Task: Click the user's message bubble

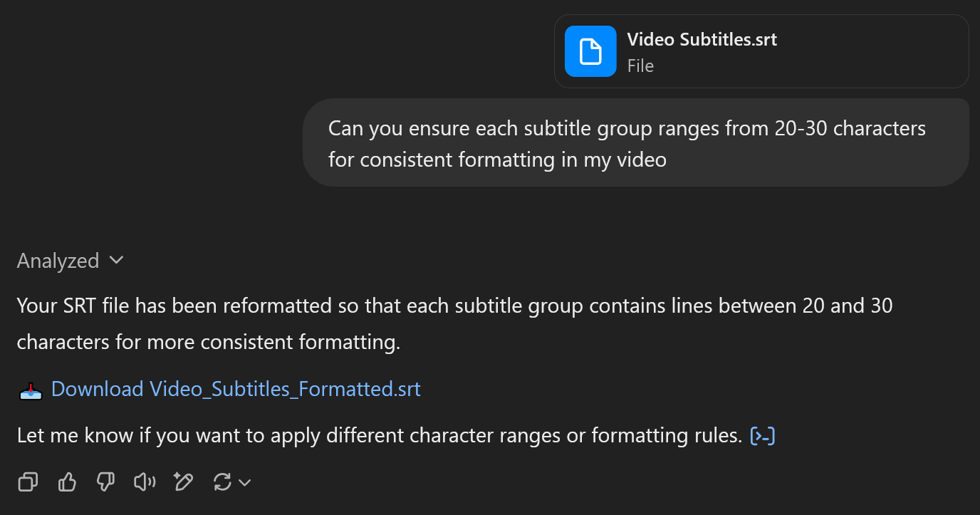Action: 636,142
